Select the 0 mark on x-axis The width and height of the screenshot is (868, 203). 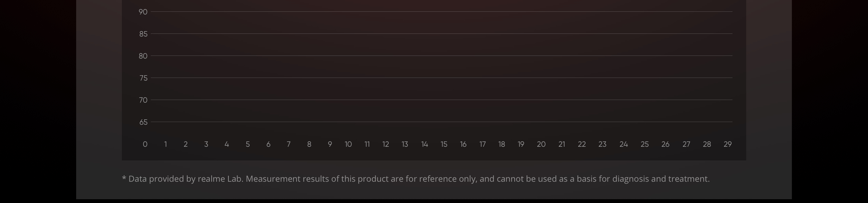coord(145,144)
